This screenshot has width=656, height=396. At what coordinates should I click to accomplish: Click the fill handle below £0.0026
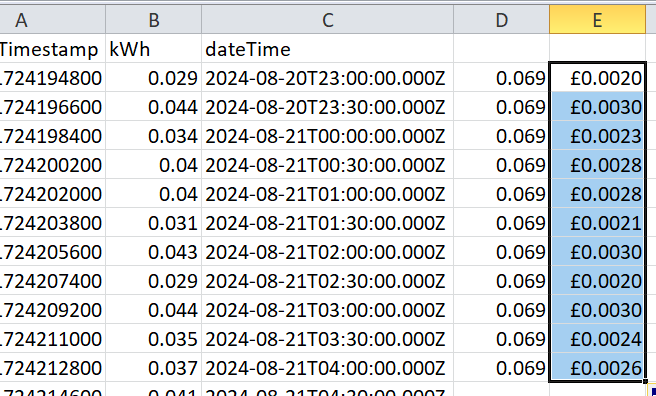tap(646, 381)
